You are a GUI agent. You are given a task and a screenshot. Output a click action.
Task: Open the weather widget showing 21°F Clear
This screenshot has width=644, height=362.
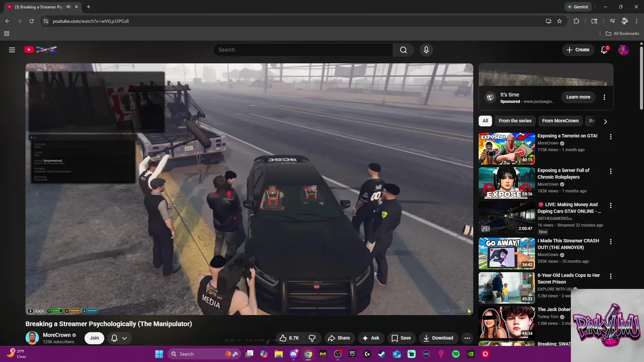click(16, 354)
